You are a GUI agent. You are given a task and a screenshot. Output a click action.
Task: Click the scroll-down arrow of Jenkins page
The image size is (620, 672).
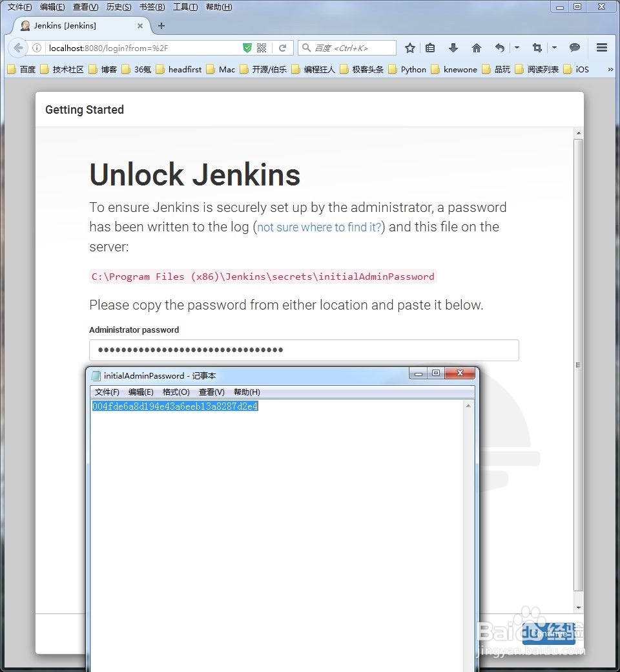click(x=579, y=608)
